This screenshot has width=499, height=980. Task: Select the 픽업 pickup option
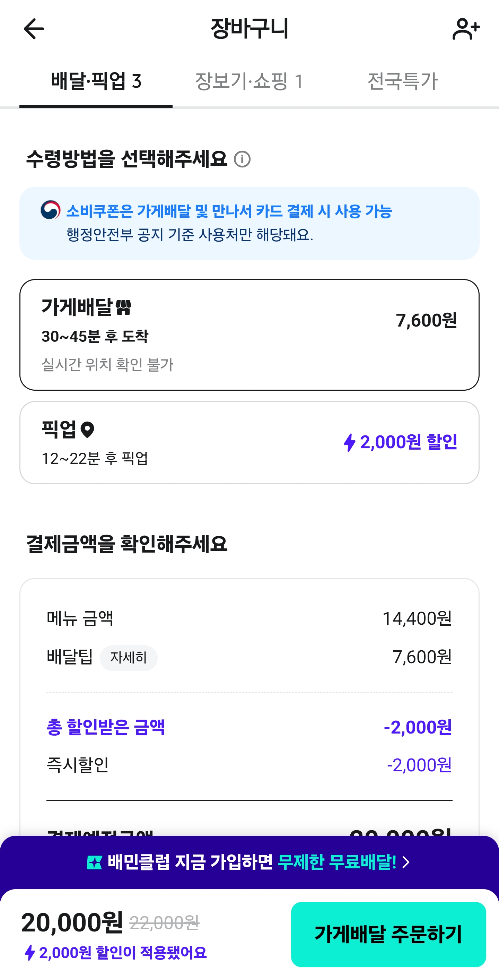(249, 442)
